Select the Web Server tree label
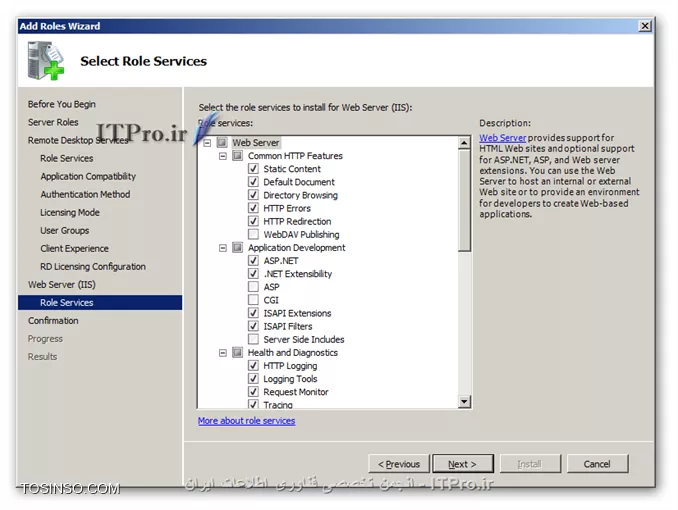 pos(256,142)
